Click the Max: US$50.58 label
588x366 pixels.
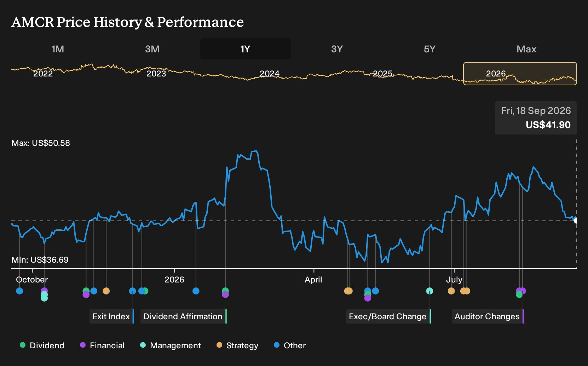pyautogui.click(x=41, y=143)
